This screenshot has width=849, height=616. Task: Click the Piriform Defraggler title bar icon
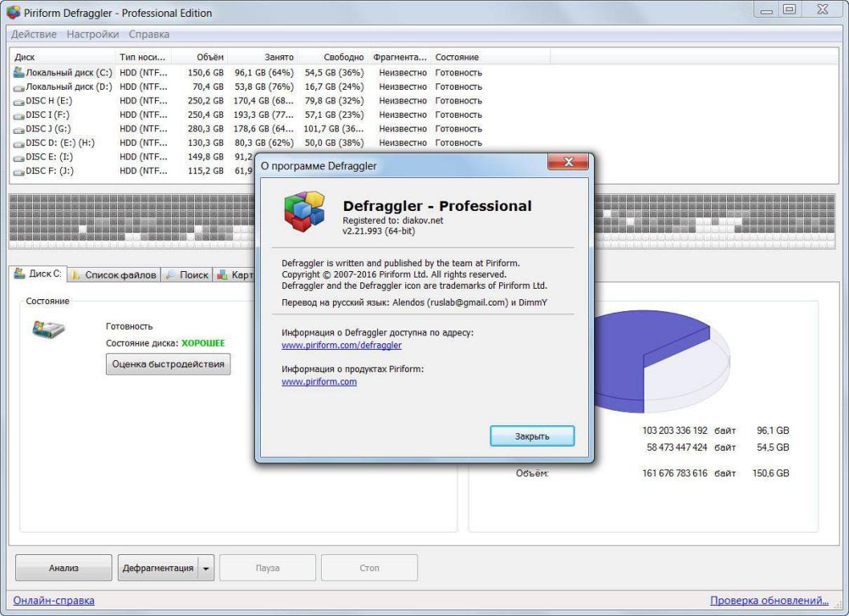pos(13,13)
